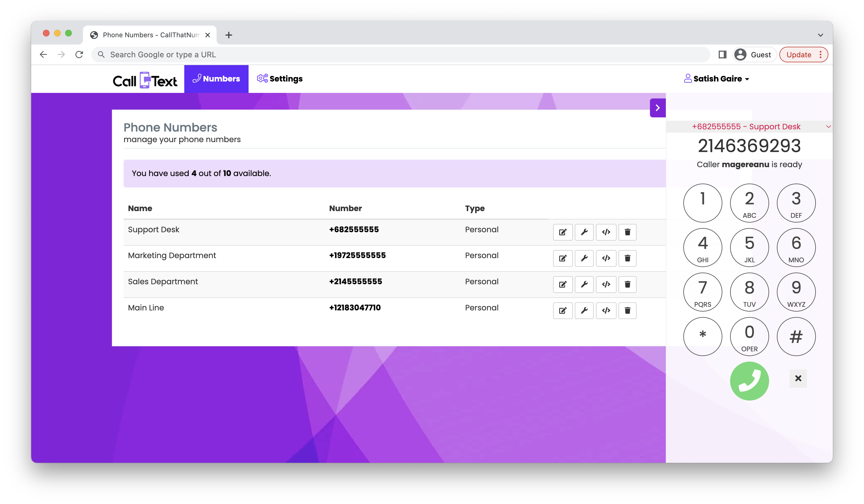This screenshot has width=864, height=504.
Task: Delete the Marketing Department number
Action: point(627,258)
